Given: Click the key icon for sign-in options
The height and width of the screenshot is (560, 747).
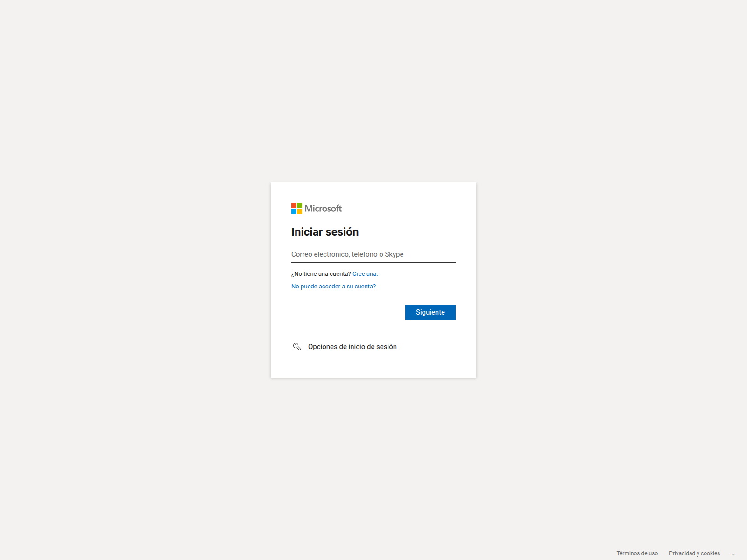Looking at the screenshot, I should pos(297,347).
